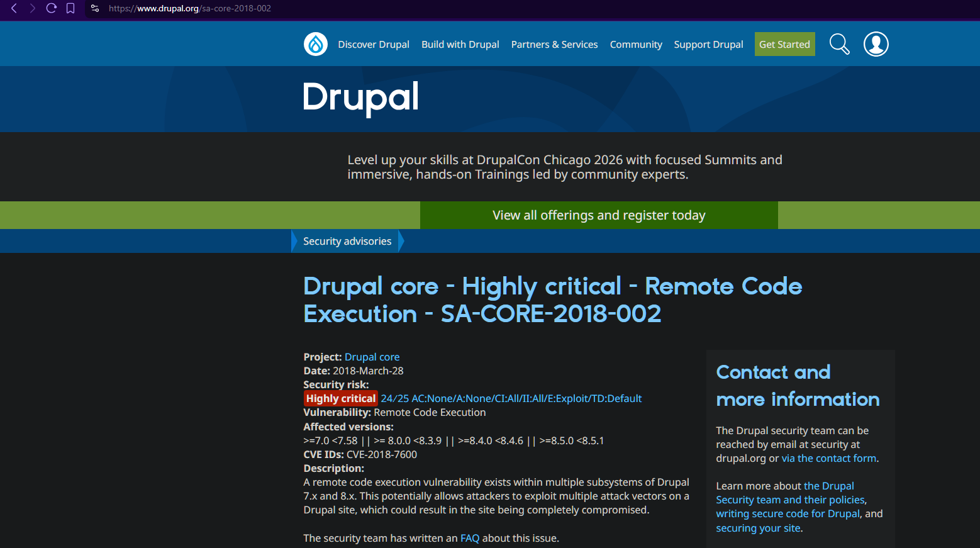Open the Drupal core project link
Viewport: 980px width, 548px height.
pyautogui.click(x=372, y=357)
